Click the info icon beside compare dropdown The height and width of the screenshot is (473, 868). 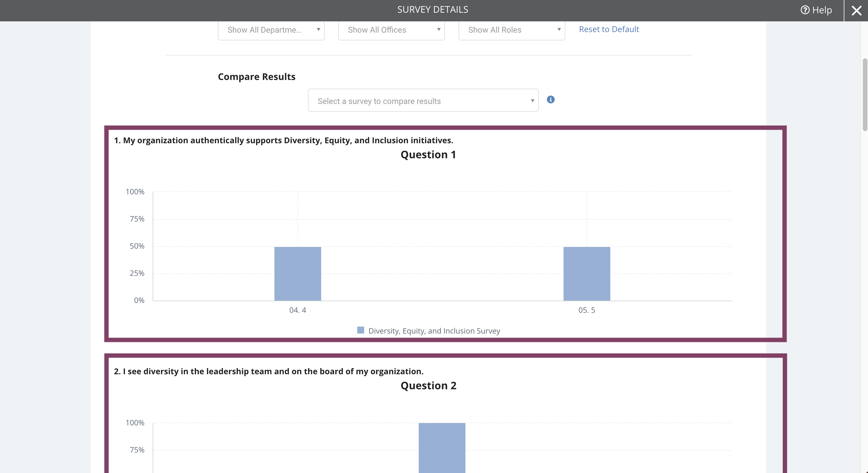tap(551, 99)
